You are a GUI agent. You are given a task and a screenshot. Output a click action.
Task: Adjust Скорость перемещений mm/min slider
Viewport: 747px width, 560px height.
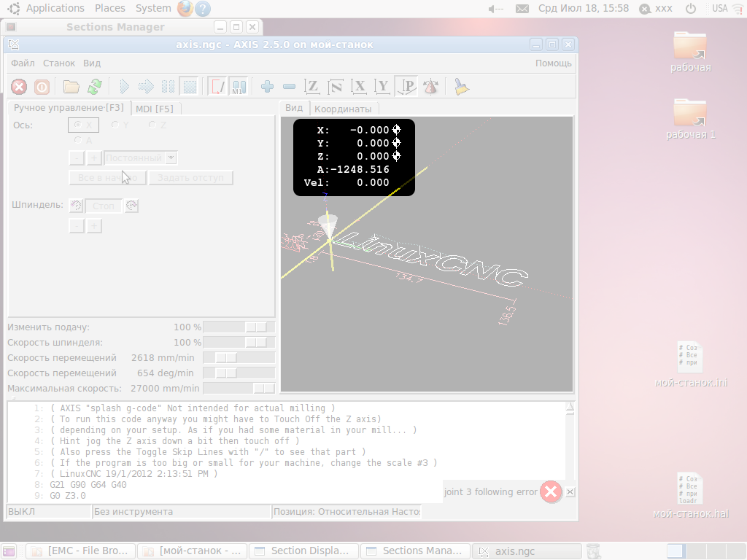click(239, 357)
